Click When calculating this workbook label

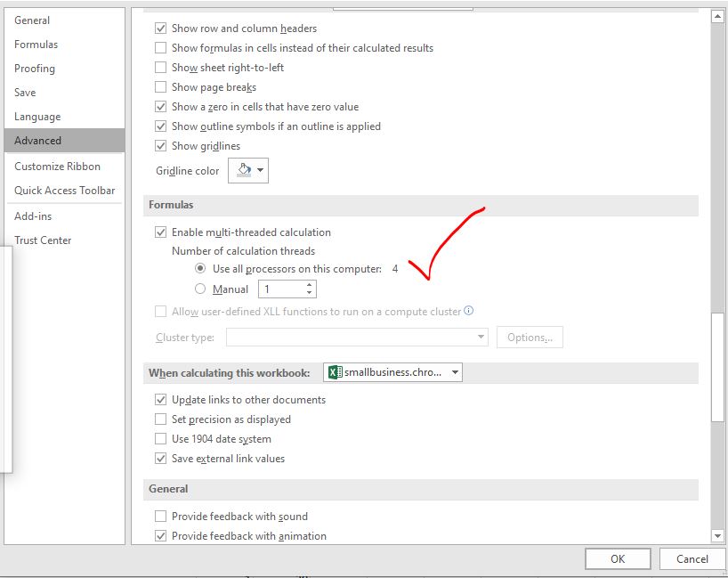(229, 372)
